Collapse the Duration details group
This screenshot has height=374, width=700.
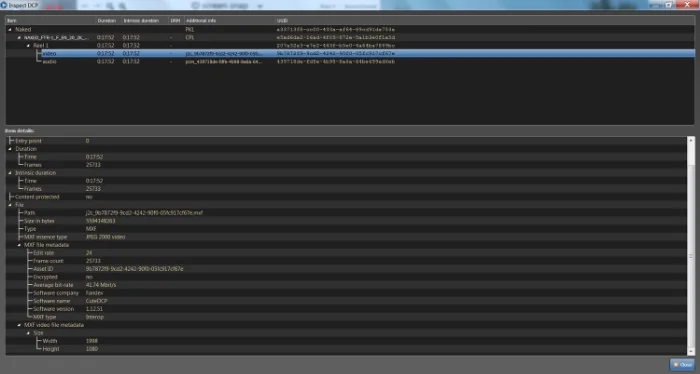10,149
